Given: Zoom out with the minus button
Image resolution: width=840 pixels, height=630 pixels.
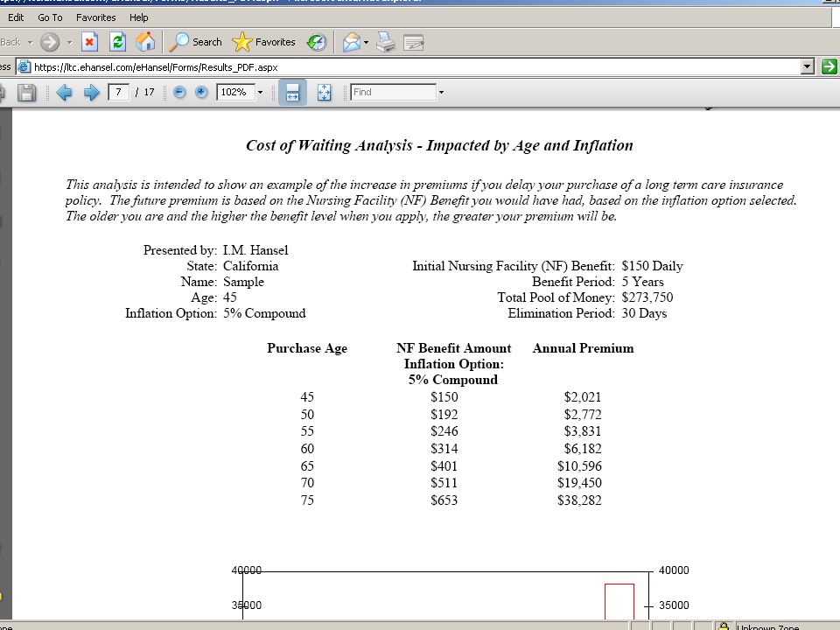Looking at the screenshot, I should pos(179,92).
